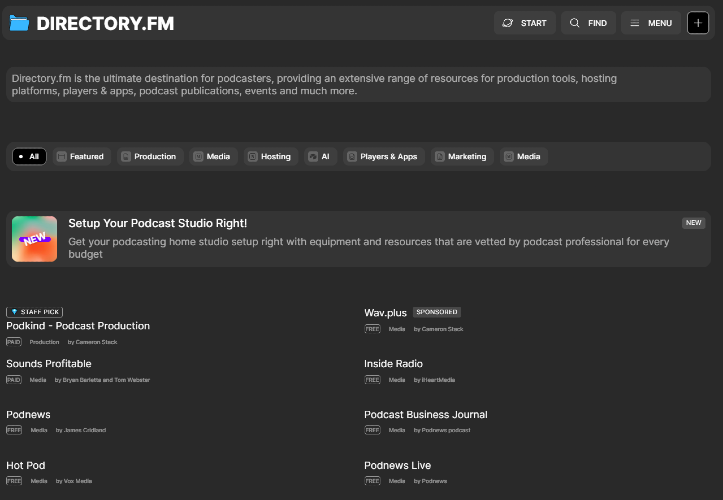Open the Podcast Business Journal listing
Image resolution: width=723 pixels, height=500 pixels.
(x=426, y=414)
